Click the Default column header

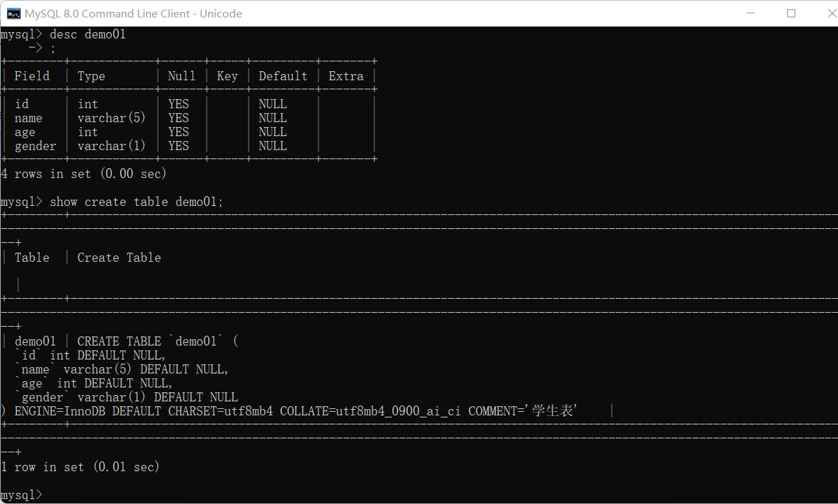(x=282, y=75)
